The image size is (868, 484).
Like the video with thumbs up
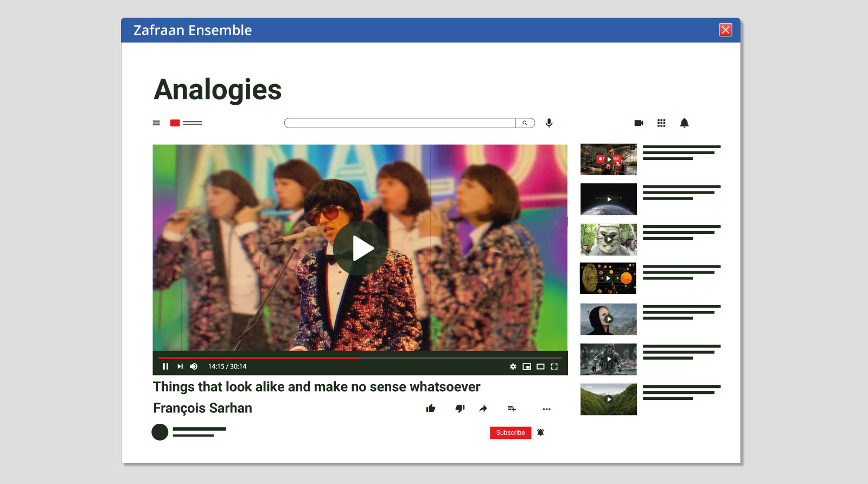431,409
